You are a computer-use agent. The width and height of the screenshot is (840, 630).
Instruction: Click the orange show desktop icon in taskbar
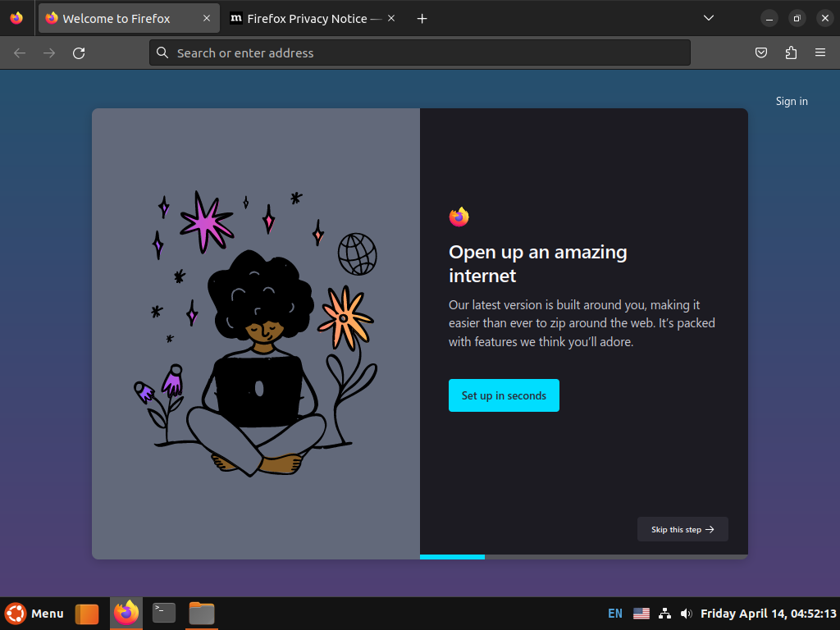click(x=87, y=614)
